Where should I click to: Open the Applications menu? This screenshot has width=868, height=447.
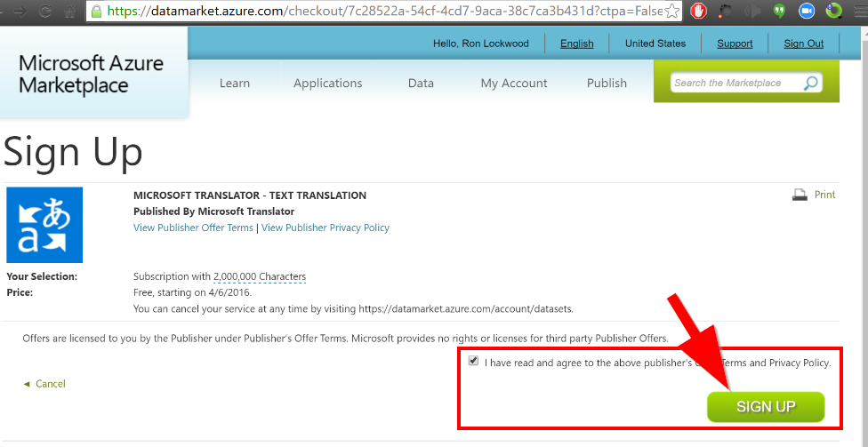pos(327,84)
